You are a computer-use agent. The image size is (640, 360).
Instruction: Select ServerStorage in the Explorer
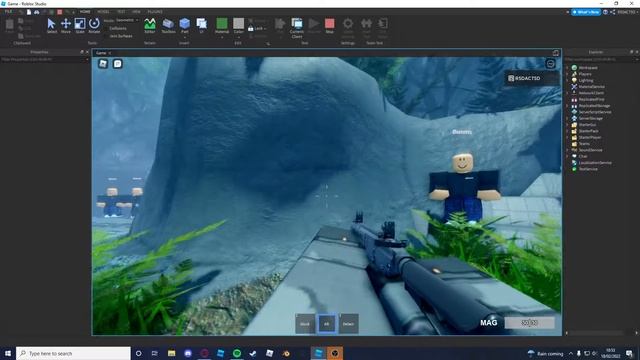[x=590, y=118]
